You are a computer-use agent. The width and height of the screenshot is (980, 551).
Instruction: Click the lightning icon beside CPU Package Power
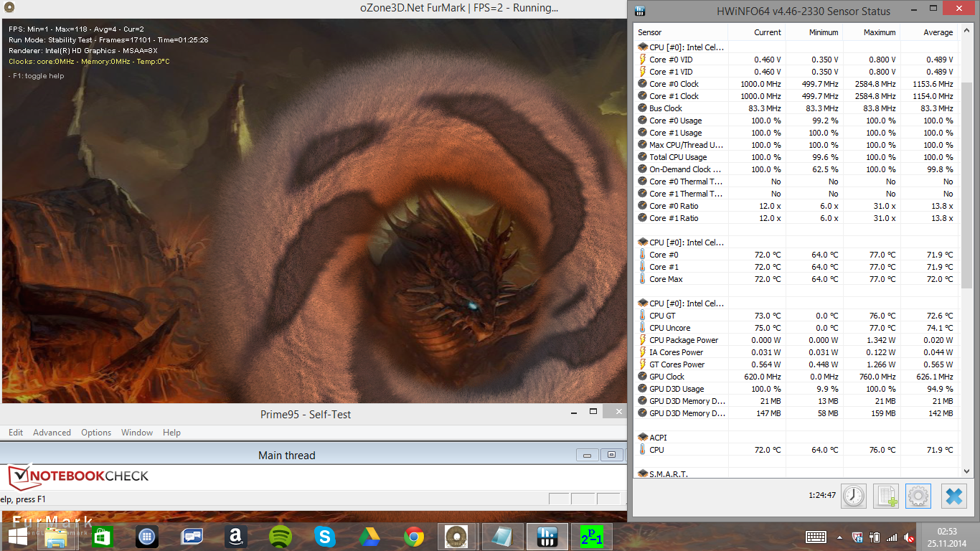click(x=643, y=340)
